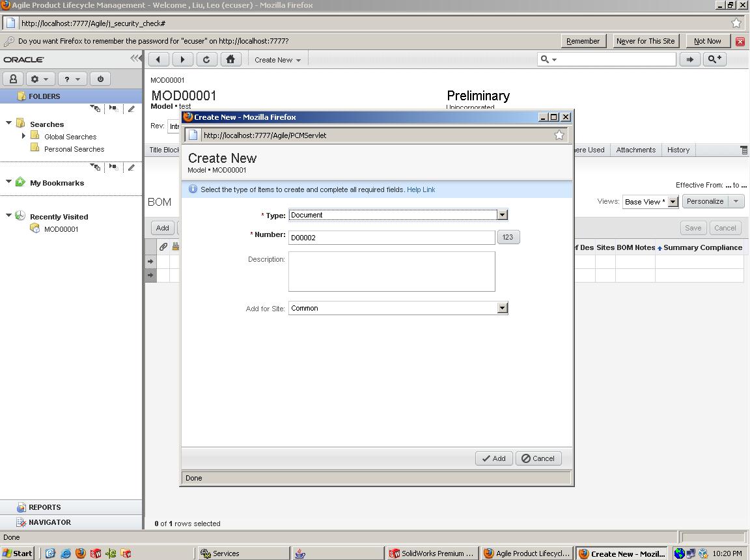Click Add button in Create New dialog
Screen dimensions: 750x560
[493, 458]
